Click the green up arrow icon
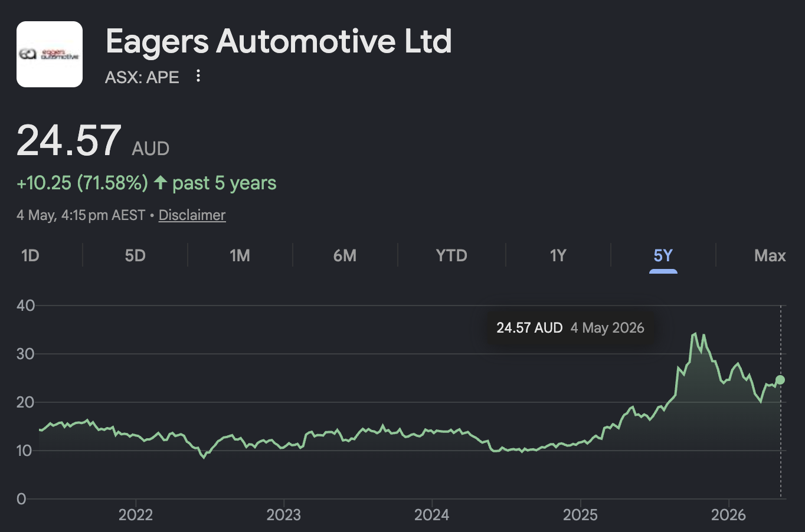Viewport: 805px width, 532px height. pos(161,182)
